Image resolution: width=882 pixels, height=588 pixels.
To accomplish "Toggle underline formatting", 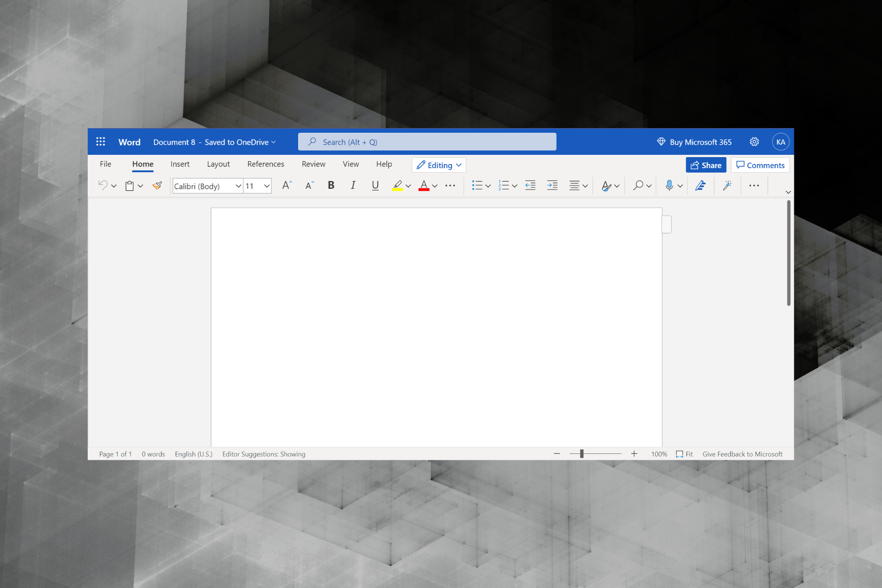I will [x=375, y=185].
